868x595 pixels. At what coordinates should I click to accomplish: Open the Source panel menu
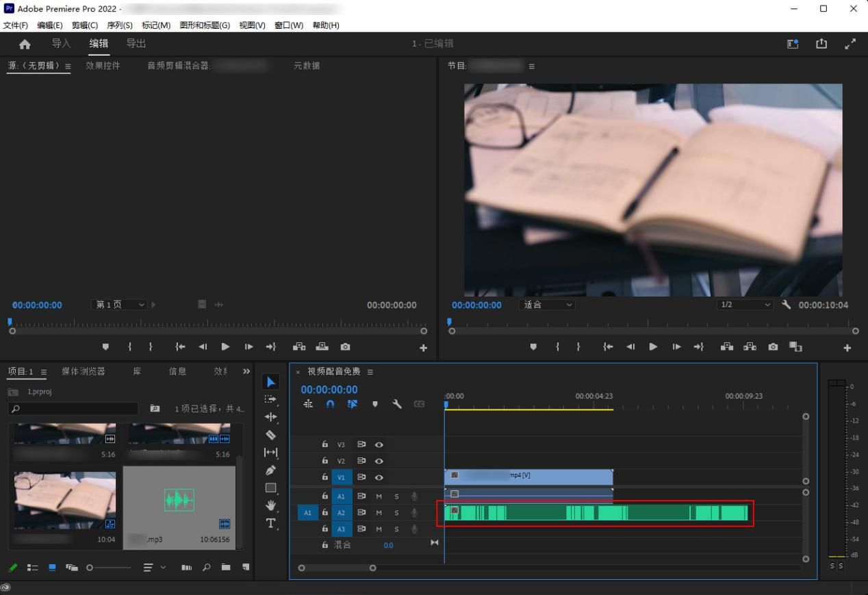tap(67, 66)
